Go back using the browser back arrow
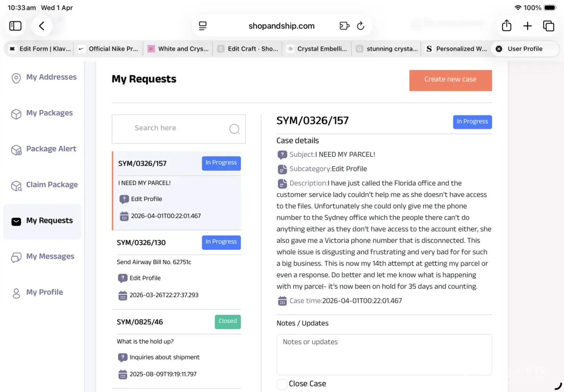This screenshot has width=564, height=392. coord(42,26)
